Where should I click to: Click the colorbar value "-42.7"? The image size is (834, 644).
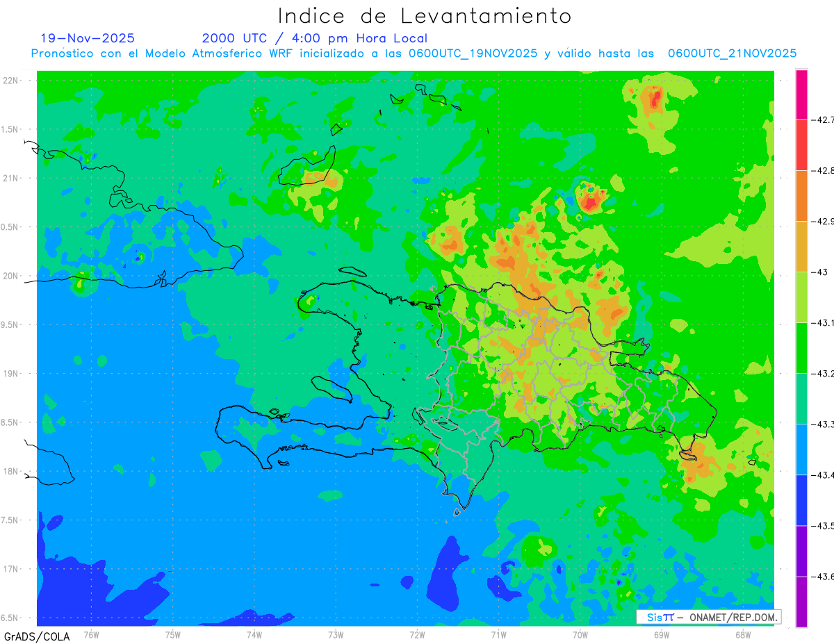click(824, 120)
